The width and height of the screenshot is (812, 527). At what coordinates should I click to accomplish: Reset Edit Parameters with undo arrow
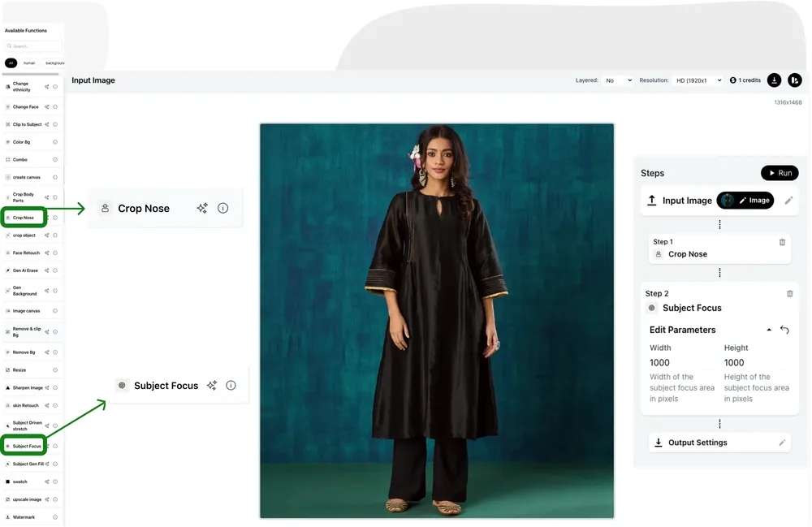click(x=784, y=330)
